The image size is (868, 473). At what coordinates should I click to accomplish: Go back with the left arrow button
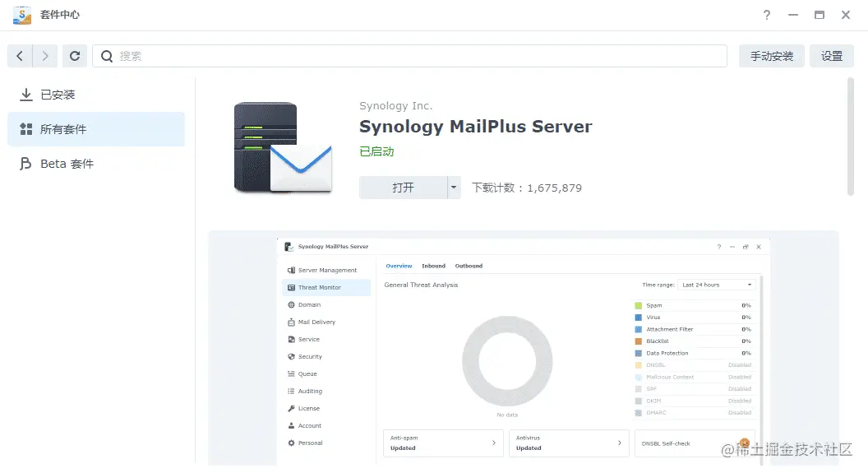20,56
